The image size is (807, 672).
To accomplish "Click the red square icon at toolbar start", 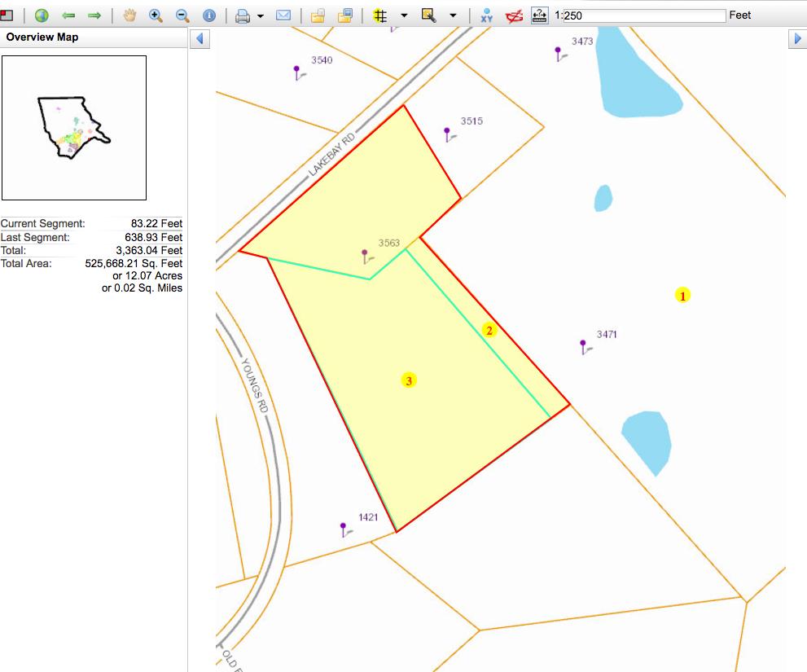I will pyautogui.click(x=7, y=15).
